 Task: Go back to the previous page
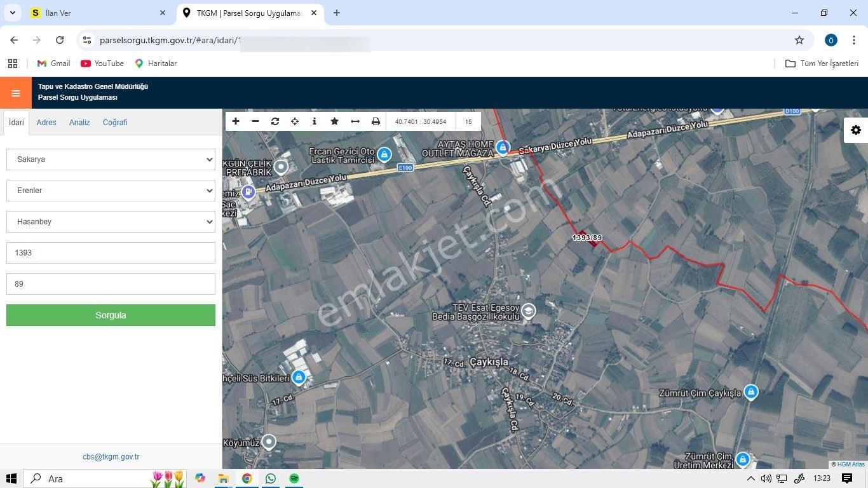pyautogui.click(x=14, y=40)
